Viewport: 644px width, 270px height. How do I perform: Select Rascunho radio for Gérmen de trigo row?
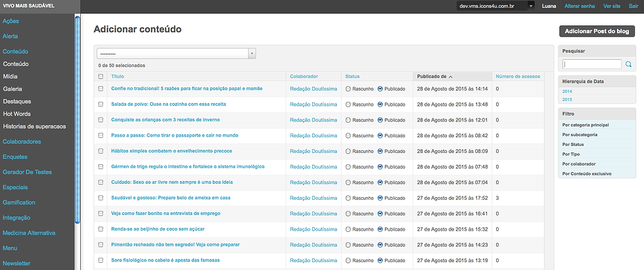(348, 167)
